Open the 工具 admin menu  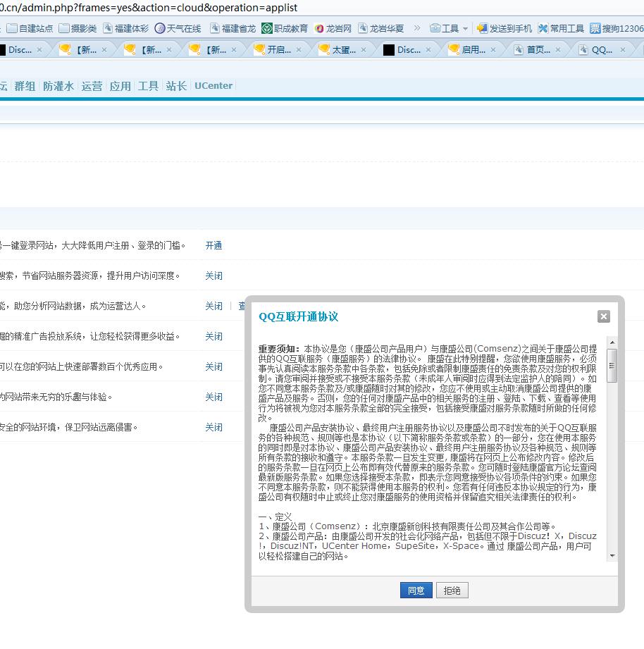(148, 86)
